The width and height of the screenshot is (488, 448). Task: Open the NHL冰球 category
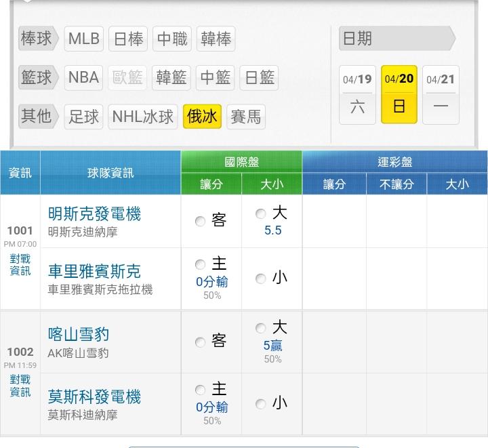[x=143, y=117]
